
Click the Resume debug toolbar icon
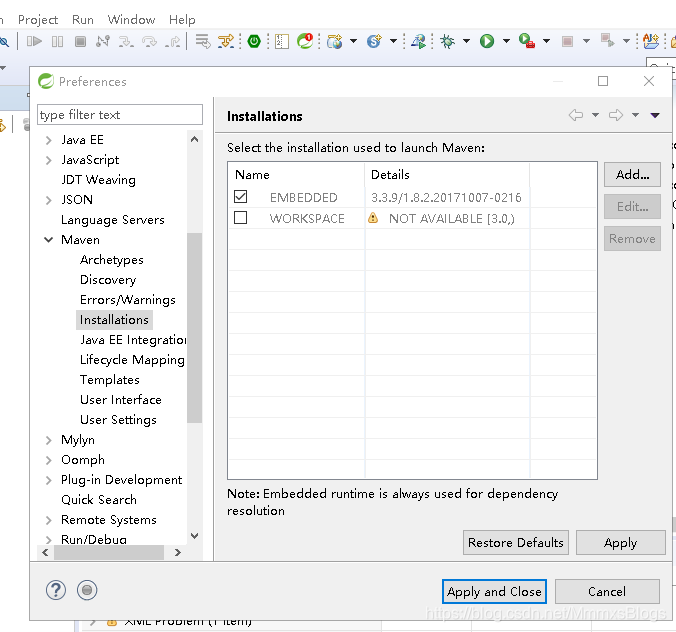[x=34, y=41]
